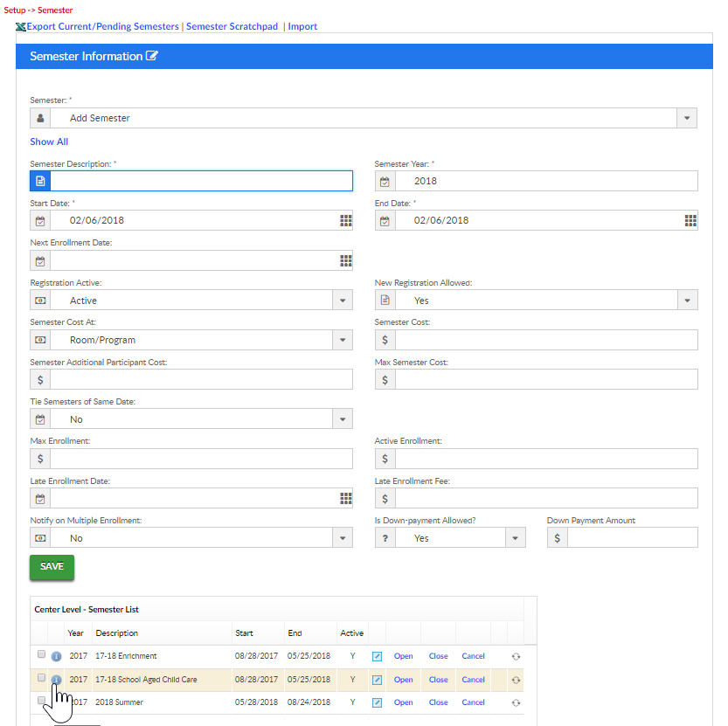
Task: Click into the Semester Description text field
Action: (202, 181)
